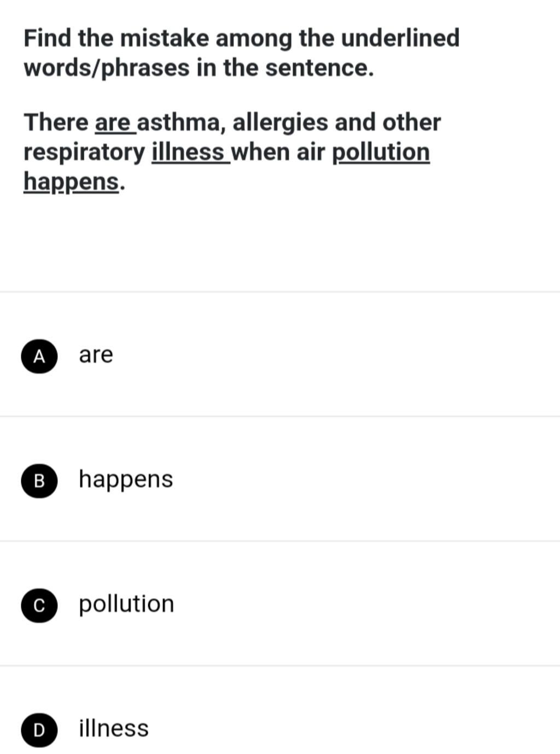This screenshot has height=754, width=560.
Task: Choose answer option 'happens'
Action: coord(126,480)
